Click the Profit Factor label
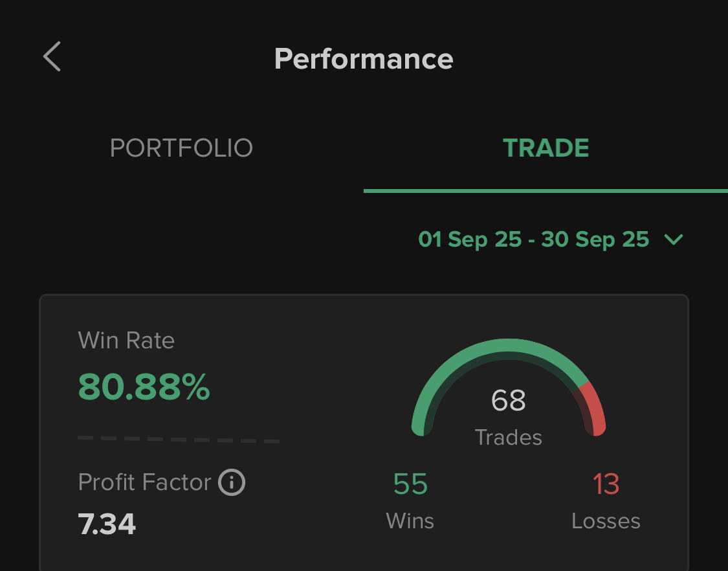The width and height of the screenshot is (728, 571). 144,482
